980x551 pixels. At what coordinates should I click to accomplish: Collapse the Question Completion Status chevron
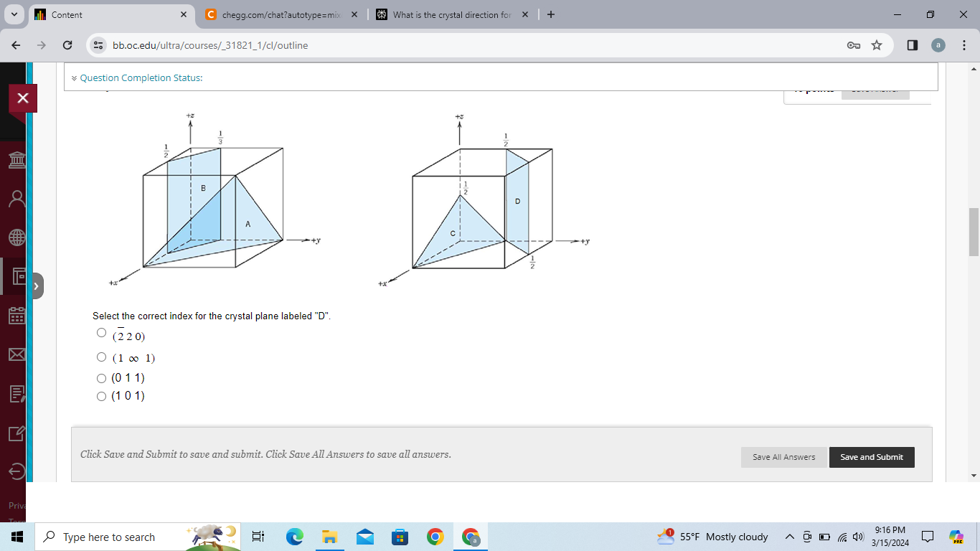coord(74,77)
